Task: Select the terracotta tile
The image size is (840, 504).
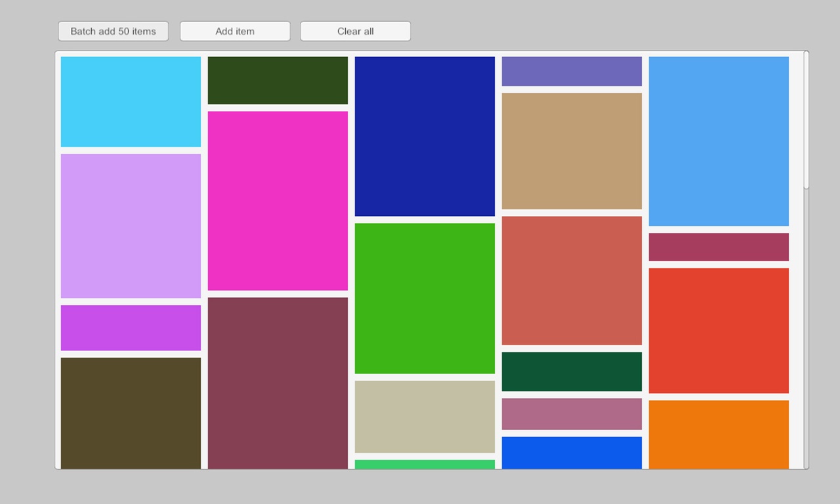Action: point(572,280)
